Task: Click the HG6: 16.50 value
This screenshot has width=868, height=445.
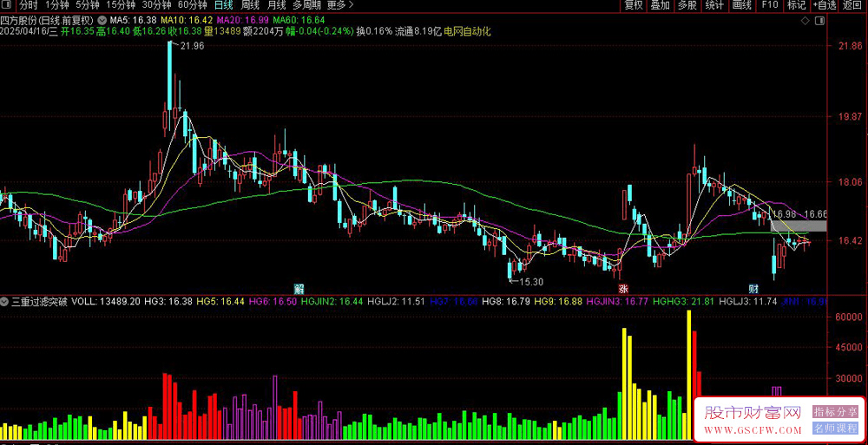Action: (x=273, y=302)
